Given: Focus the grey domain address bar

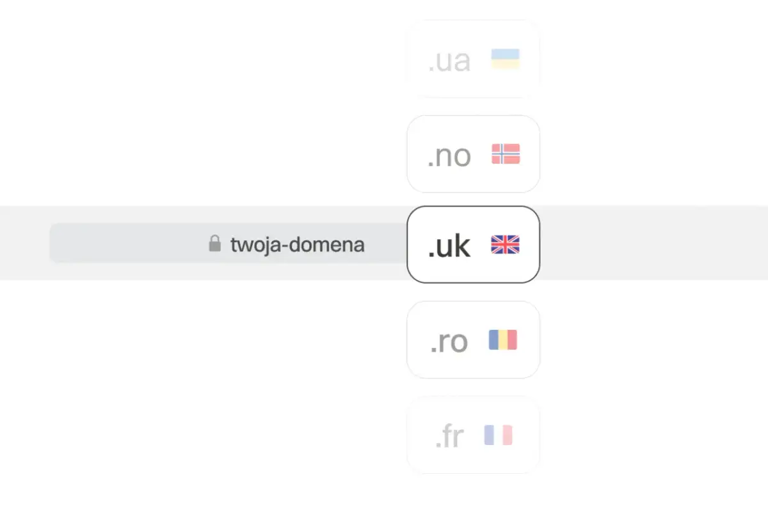Looking at the screenshot, I should (x=128, y=243).
